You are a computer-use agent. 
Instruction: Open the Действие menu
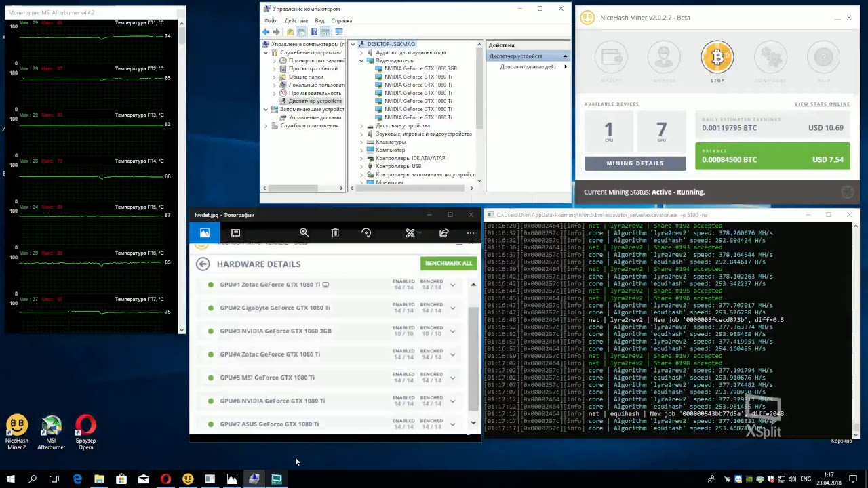pyautogui.click(x=296, y=21)
